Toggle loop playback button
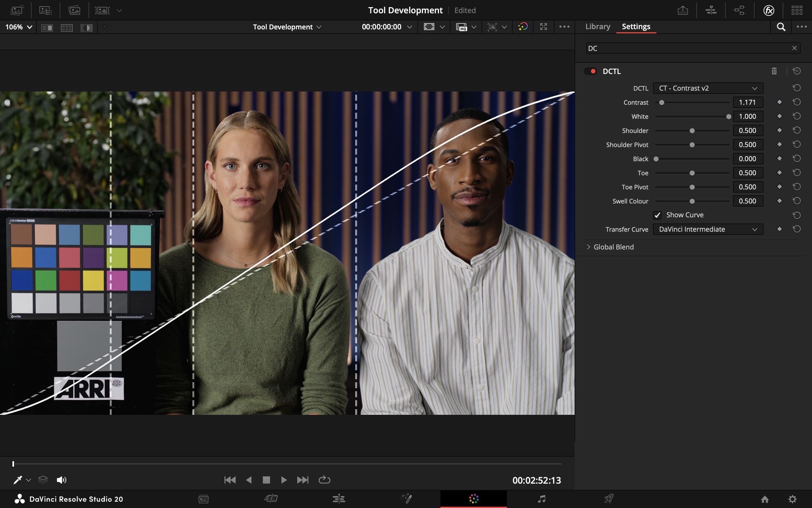The height and width of the screenshot is (508, 812). (324, 480)
